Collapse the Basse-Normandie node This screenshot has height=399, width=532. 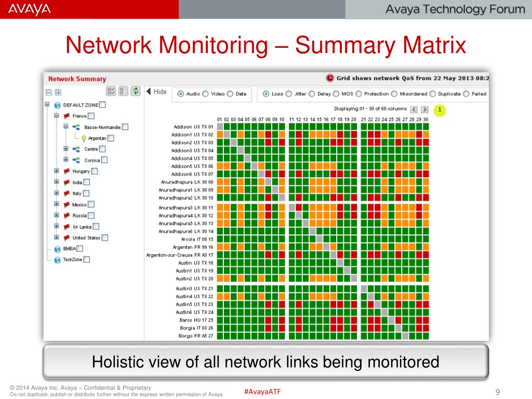pos(66,127)
